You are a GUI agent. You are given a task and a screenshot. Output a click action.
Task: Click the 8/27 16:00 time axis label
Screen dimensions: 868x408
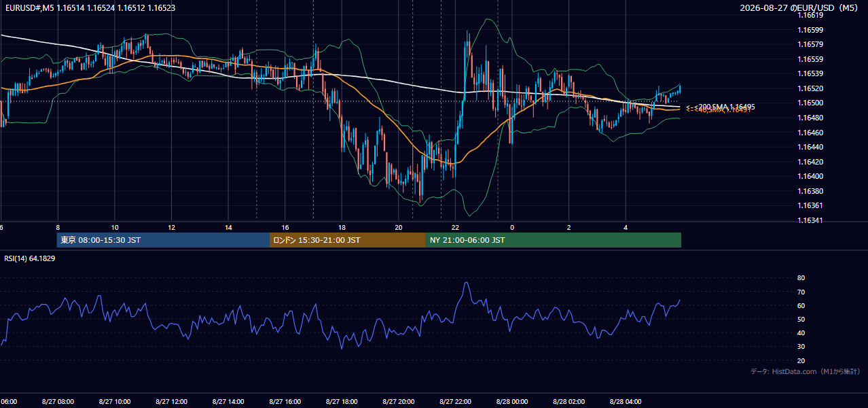pos(285,402)
